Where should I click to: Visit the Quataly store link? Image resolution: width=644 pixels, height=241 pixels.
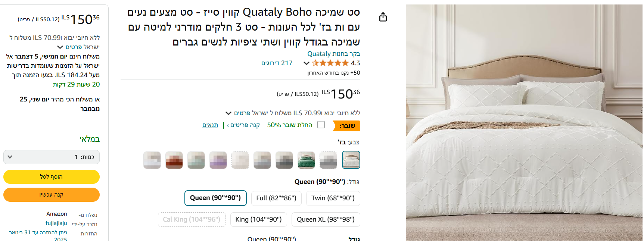[x=333, y=54]
